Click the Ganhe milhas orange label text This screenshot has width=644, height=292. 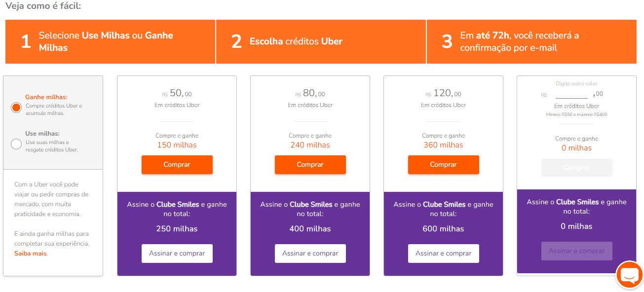click(x=46, y=97)
